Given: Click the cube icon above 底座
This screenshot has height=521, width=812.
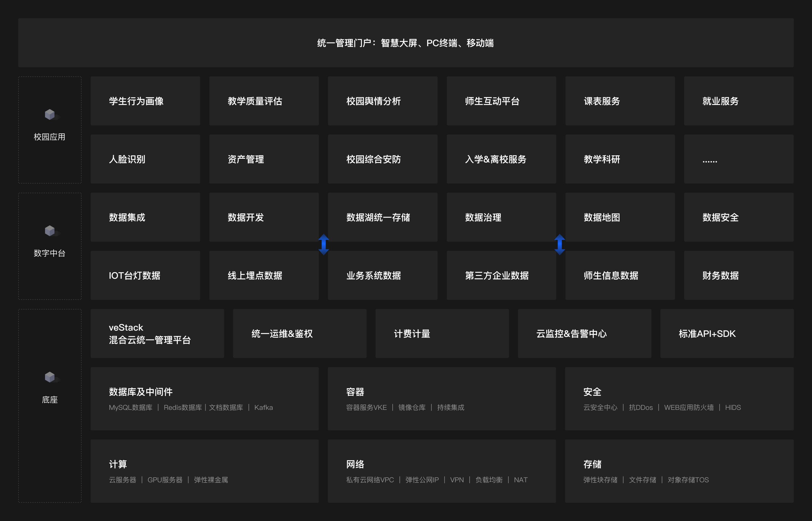Looking at the screenshot, I should click(50, 377).
